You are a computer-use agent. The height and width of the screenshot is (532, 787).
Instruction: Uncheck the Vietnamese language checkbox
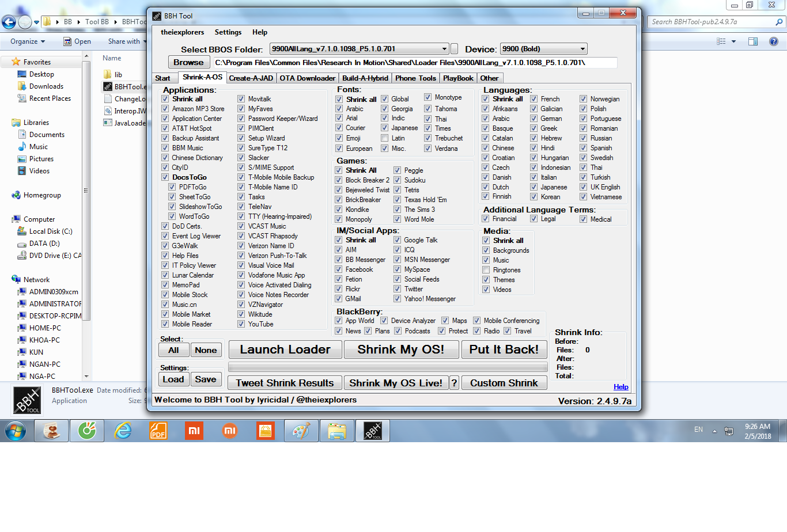(583, 197)
